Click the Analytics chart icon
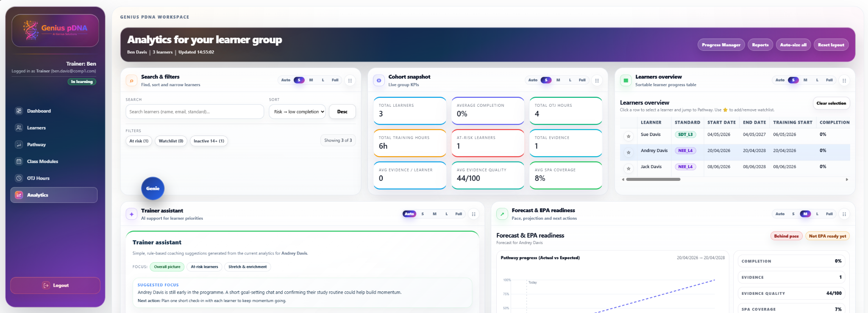Viewport: 868px width, 313px height. click(19, 195)
